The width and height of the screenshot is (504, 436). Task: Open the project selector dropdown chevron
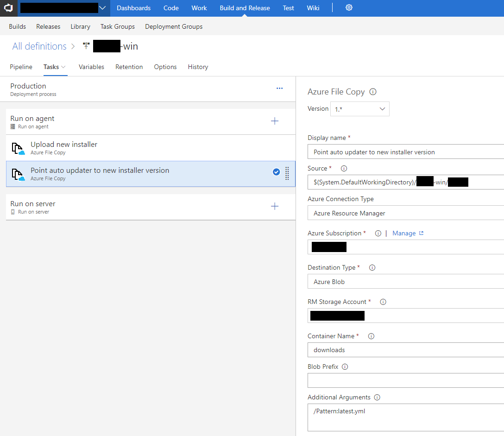click(102, 8)
